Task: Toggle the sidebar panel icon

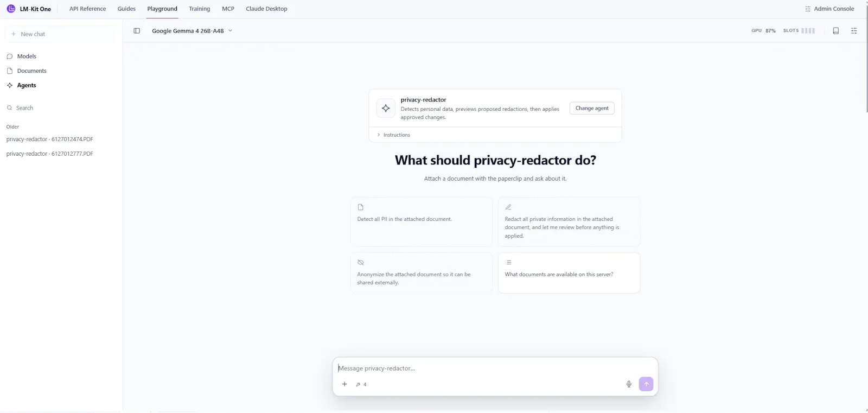Action: point(137,31)
